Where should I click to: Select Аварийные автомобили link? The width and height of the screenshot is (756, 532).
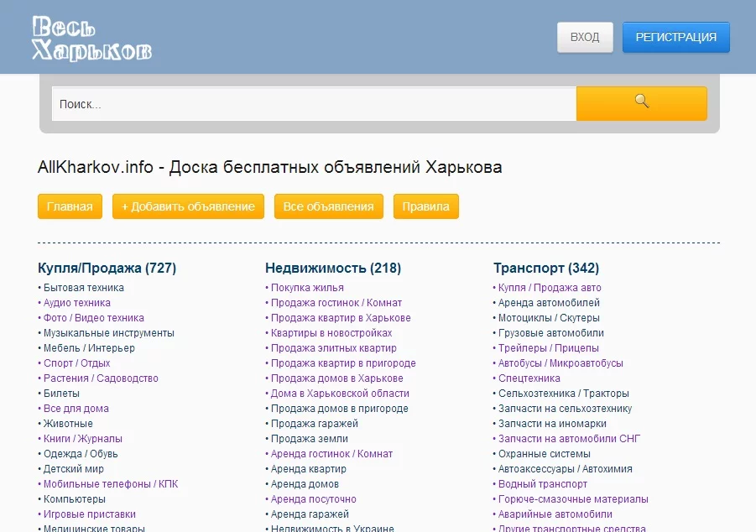[555, 514]
